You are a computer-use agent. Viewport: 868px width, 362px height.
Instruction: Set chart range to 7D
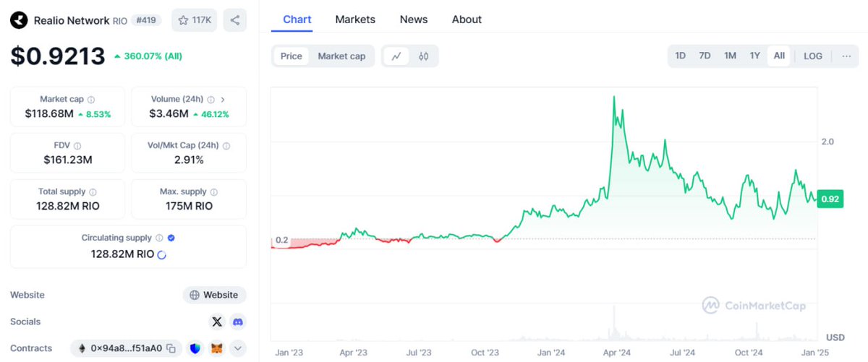705,56
